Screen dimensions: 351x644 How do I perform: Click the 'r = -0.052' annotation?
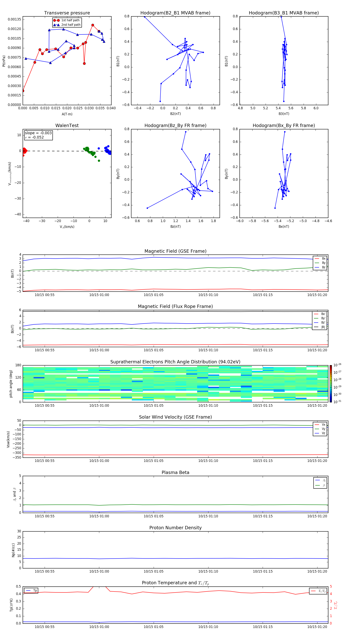(35, 137)
